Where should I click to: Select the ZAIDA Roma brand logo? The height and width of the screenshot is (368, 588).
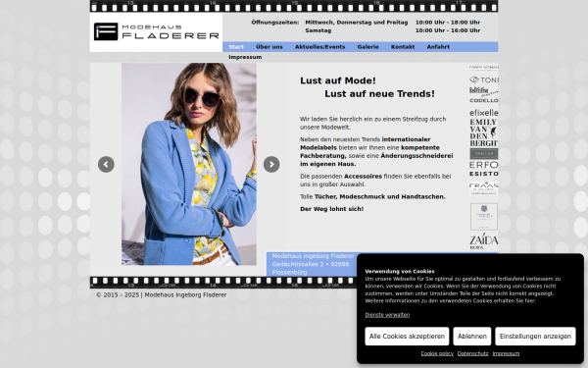click(484, 241)
